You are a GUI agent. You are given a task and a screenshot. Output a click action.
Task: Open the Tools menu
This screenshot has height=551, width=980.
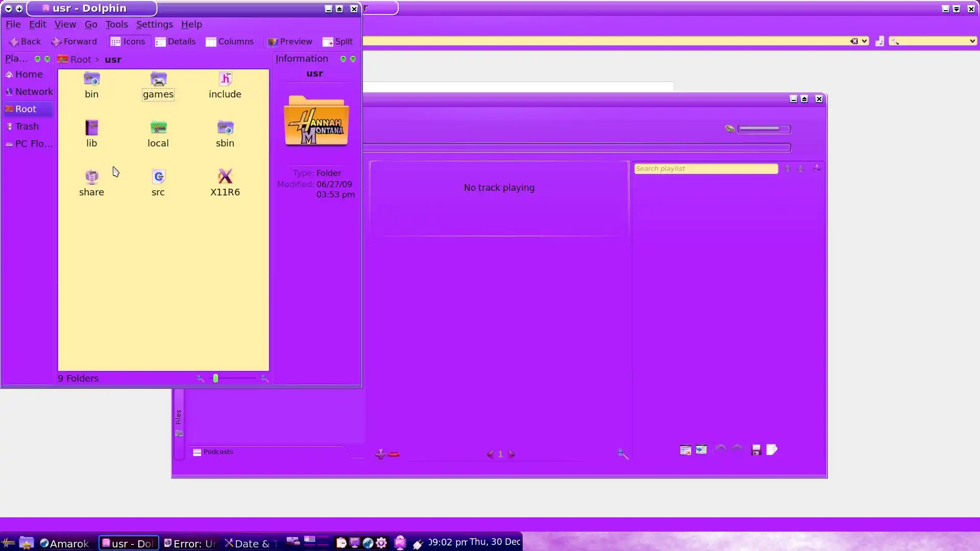(x=116, y=24)
